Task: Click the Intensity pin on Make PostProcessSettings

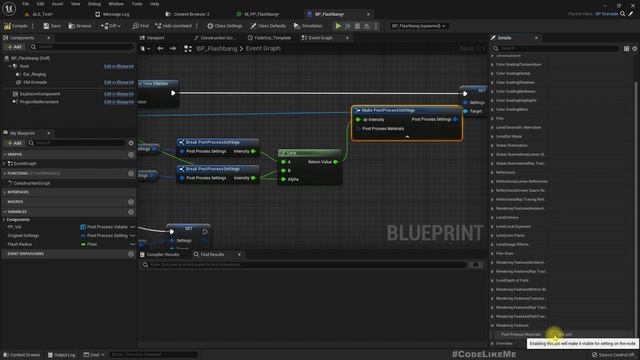Action: [x=358, y=120]
